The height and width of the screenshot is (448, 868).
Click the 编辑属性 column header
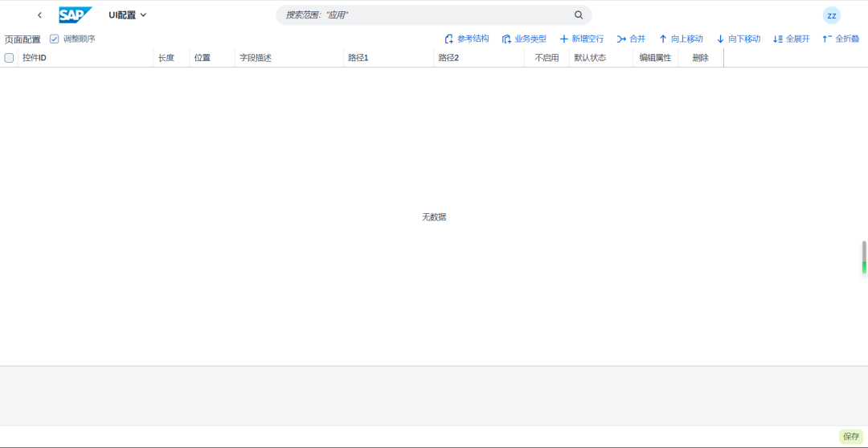pos(656,58)
